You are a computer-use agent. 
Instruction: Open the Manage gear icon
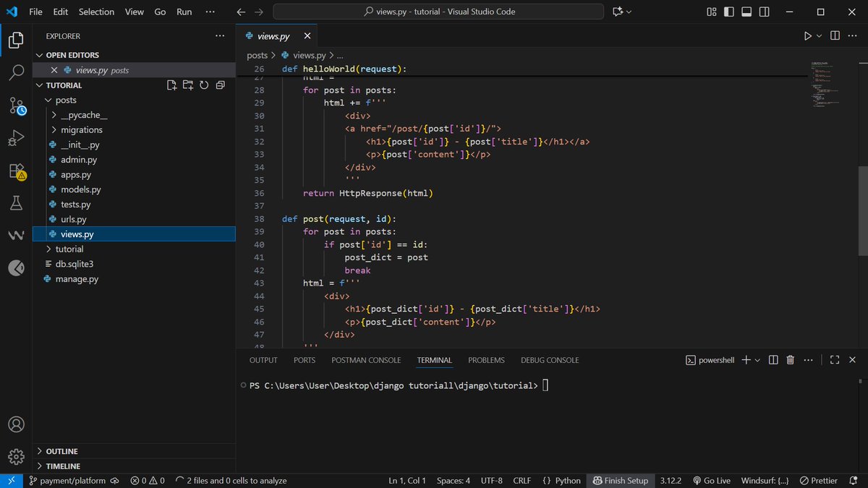click(x=16, y=457)
